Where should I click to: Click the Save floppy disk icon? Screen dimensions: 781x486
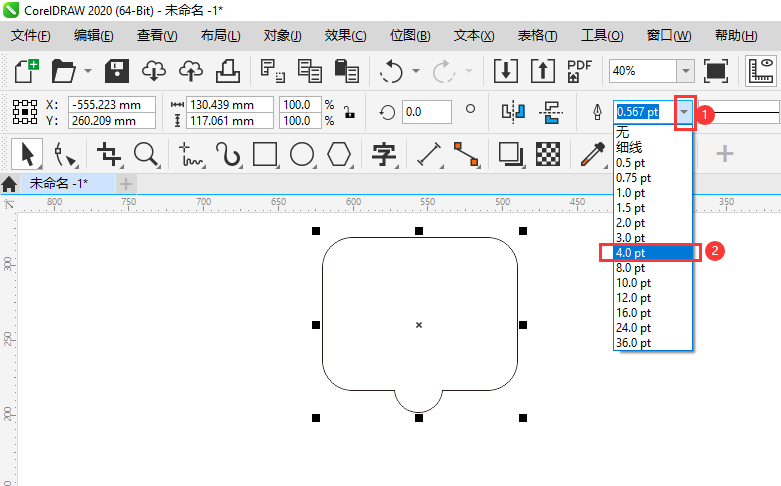(118, 71)
